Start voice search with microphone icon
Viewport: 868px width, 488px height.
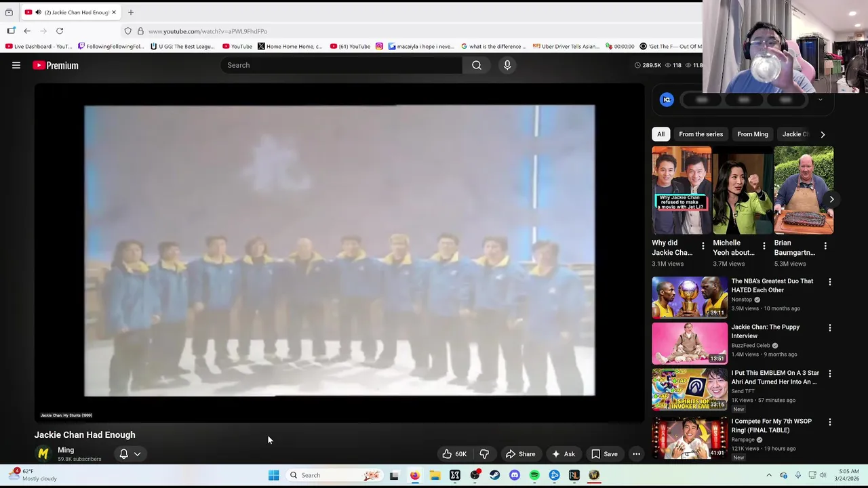(x=507, y=65)
